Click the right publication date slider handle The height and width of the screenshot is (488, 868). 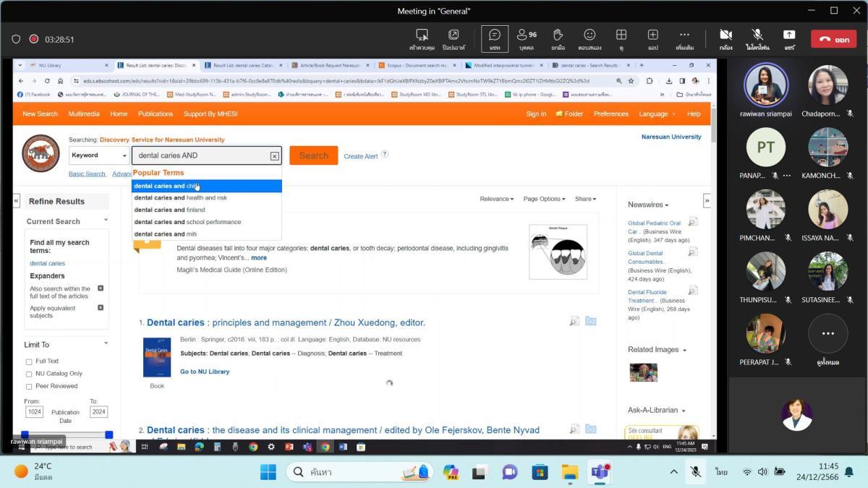click(x=109, y=435)
